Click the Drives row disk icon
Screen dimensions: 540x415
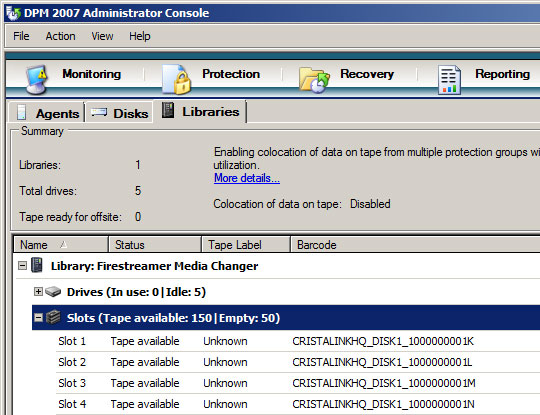[53, 292]
